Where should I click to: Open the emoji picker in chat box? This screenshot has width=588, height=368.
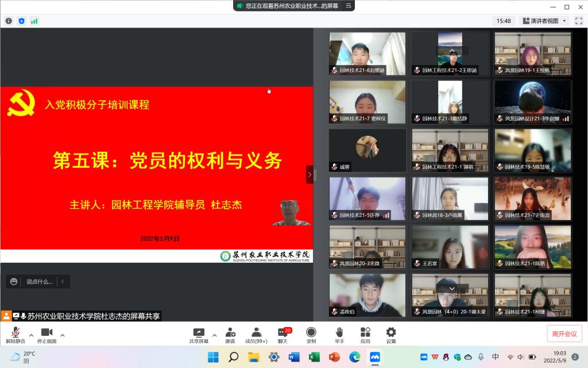pos(14,282)
